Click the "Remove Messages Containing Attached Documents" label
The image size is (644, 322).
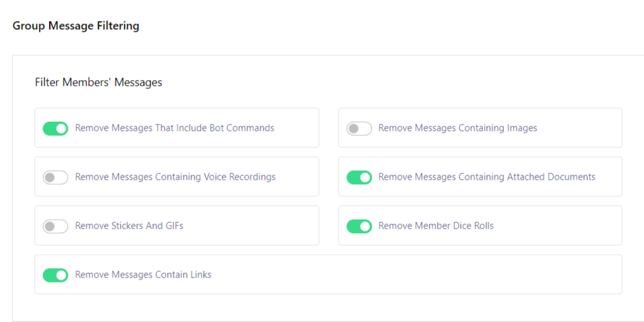[x=486, y=177]
